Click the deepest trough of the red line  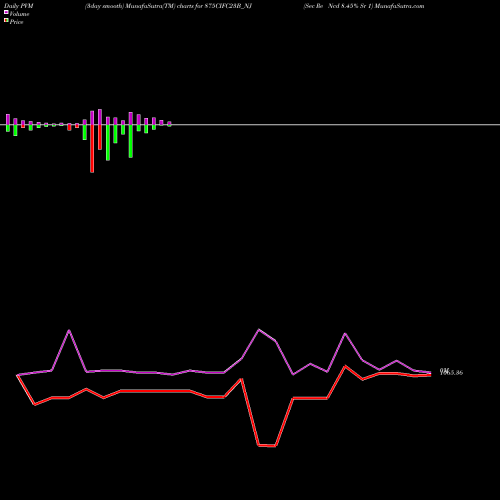267,446
